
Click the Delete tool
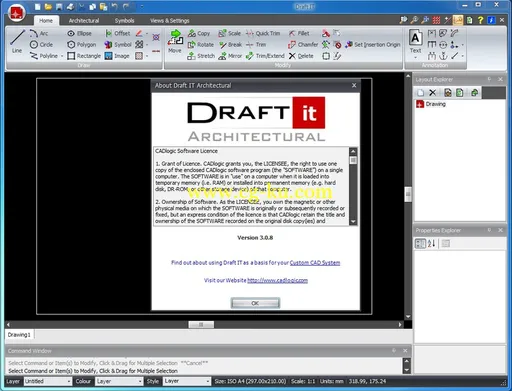(301, 56)
